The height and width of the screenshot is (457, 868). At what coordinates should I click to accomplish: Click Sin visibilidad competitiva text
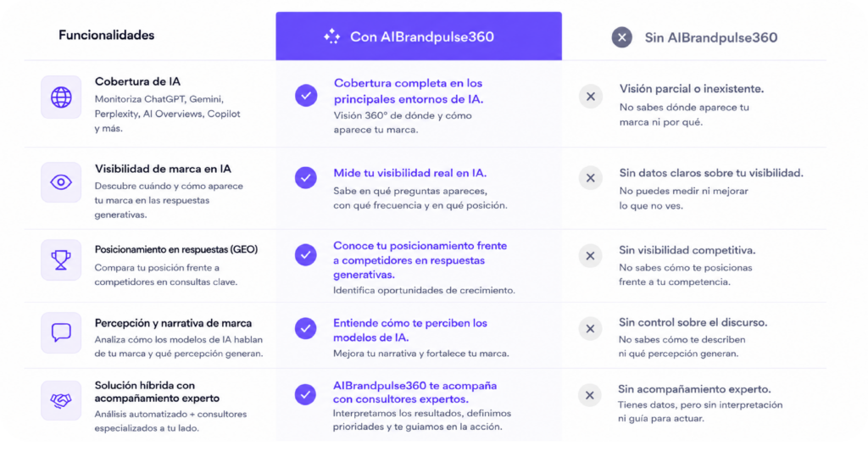click(687, 250)
